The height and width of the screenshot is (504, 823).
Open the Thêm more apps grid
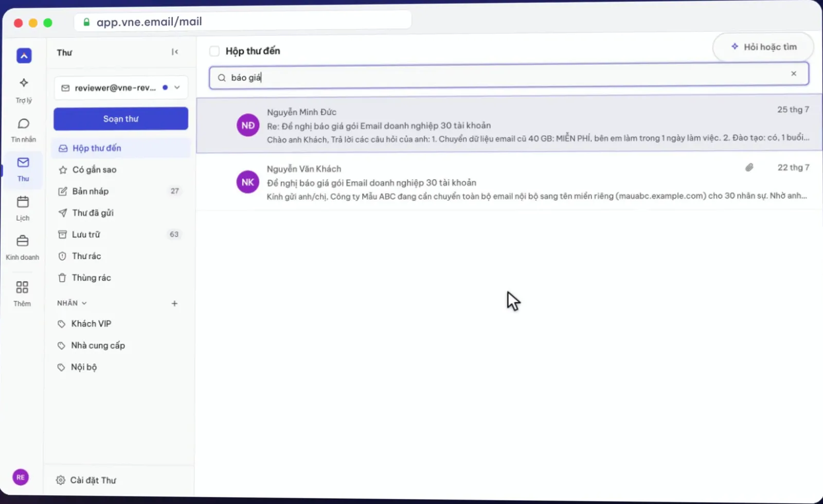click(x=22, y=293)
